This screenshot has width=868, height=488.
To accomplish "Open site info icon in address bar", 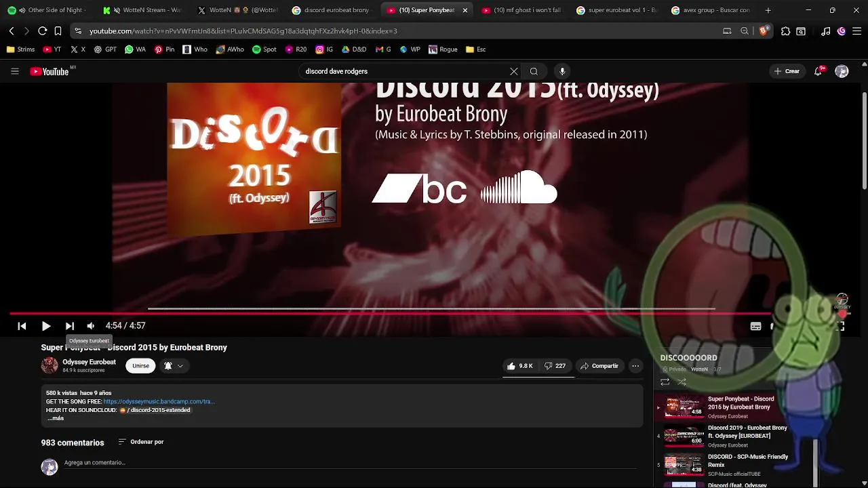I will coord(78,31).
